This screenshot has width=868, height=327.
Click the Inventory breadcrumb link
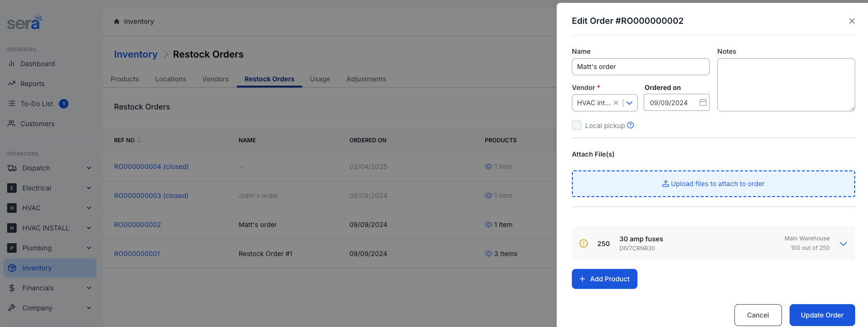[x=135, y=54]
